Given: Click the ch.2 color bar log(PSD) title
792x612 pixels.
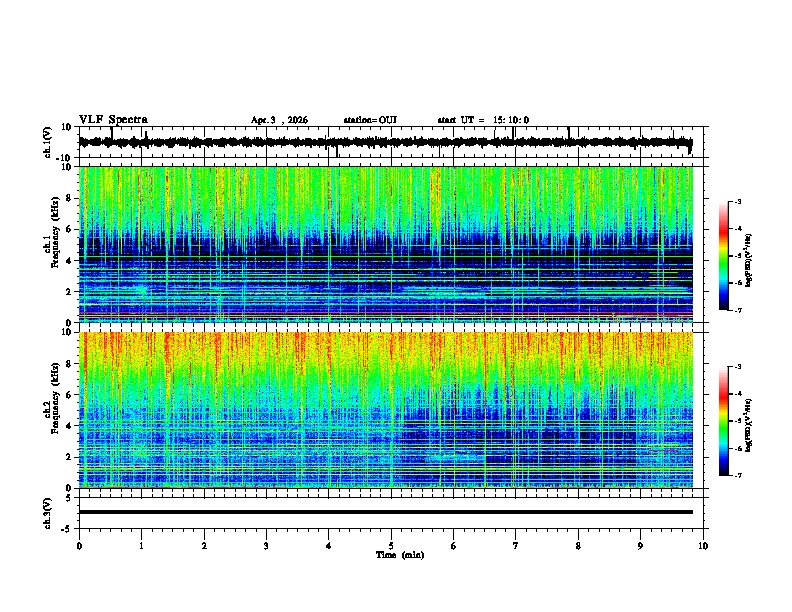Looking at the screenshot, I should [749, 425].
